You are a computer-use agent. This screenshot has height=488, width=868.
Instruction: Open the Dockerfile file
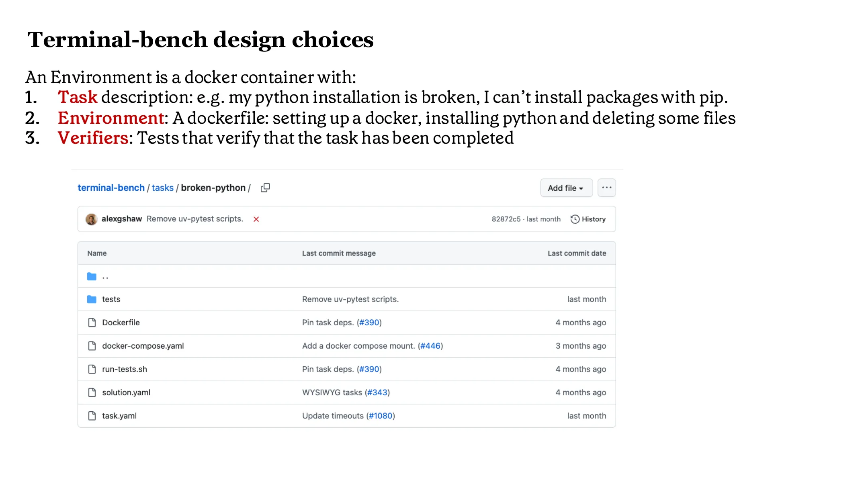(121, 323)
